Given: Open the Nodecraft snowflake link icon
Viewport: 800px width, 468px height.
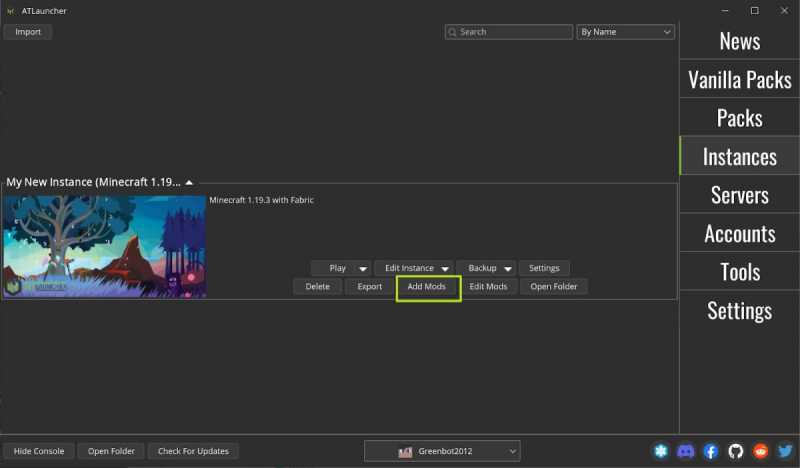Looking at the screenshot, I should pyautogui.click(x=660, y=451).
